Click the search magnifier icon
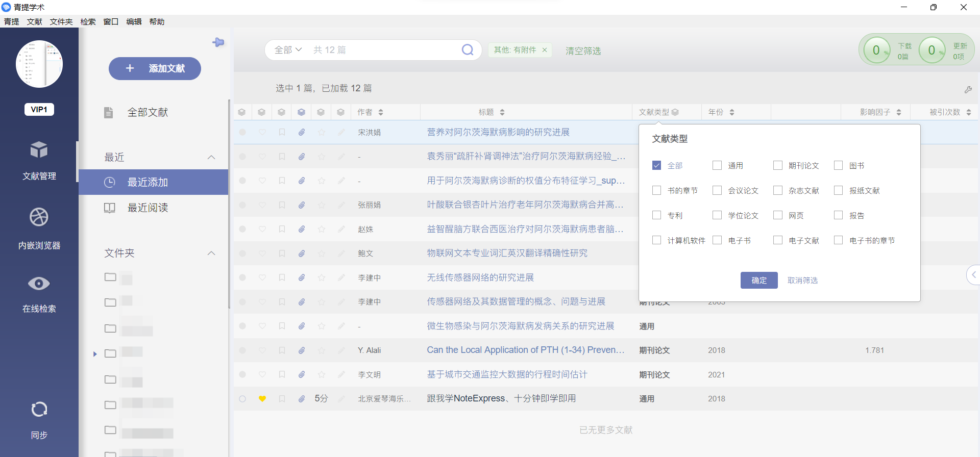Image resolution: width=980 pixels, height=457 pixels. (468, 49)
